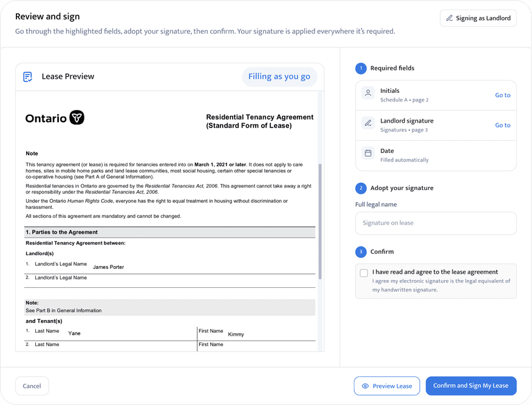The image size is (532, 405).
Task: Click tenant last name "Yane"
Action: pos(74,333)
